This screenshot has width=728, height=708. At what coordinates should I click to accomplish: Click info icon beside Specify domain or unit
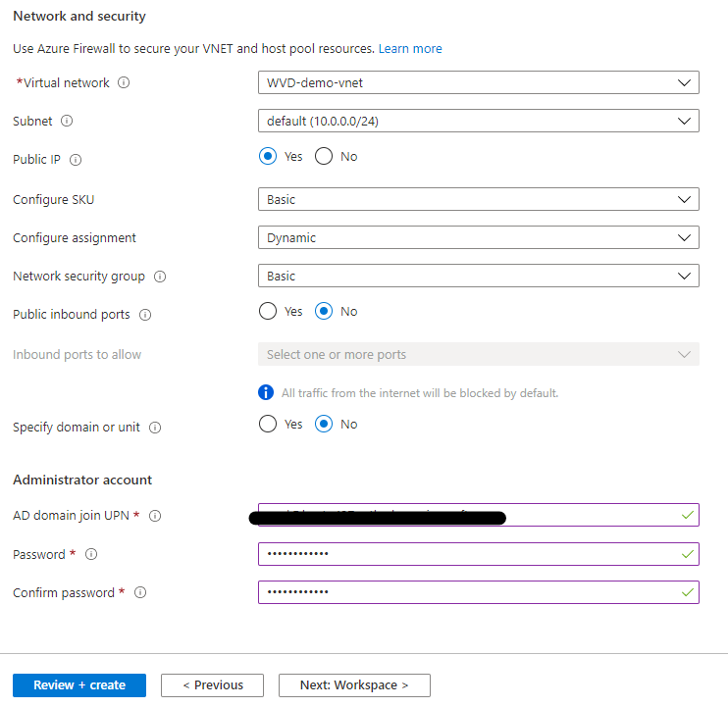click(155, 428)
